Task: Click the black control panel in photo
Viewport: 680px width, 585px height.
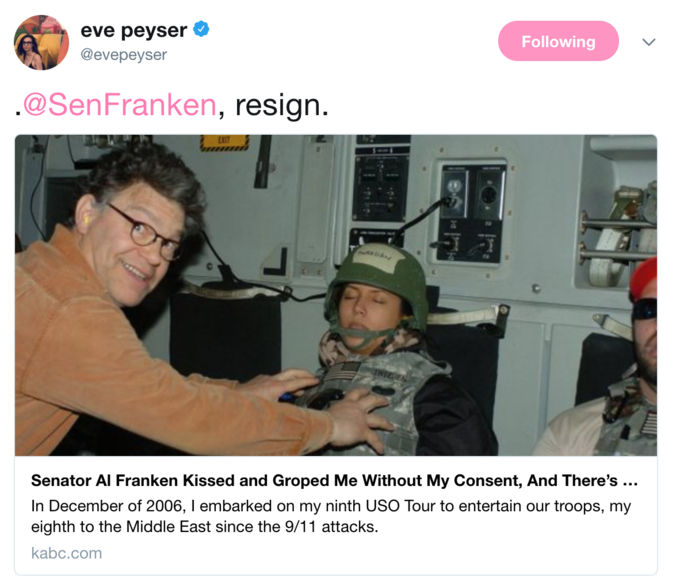Action: coord(472,214)
